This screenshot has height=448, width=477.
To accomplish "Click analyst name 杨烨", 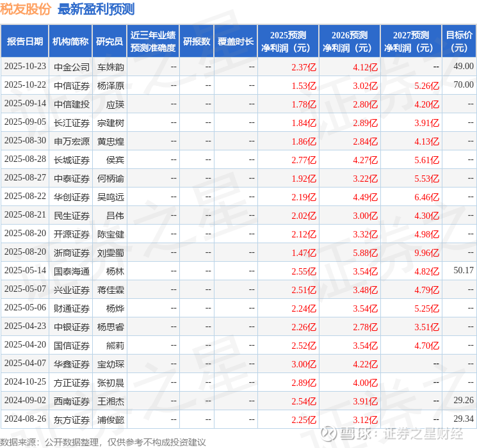I will 115,308.
